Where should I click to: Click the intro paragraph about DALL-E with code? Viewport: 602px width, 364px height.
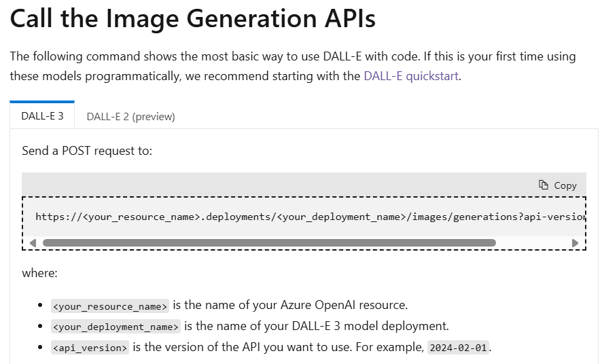click(x=293, y=66)
